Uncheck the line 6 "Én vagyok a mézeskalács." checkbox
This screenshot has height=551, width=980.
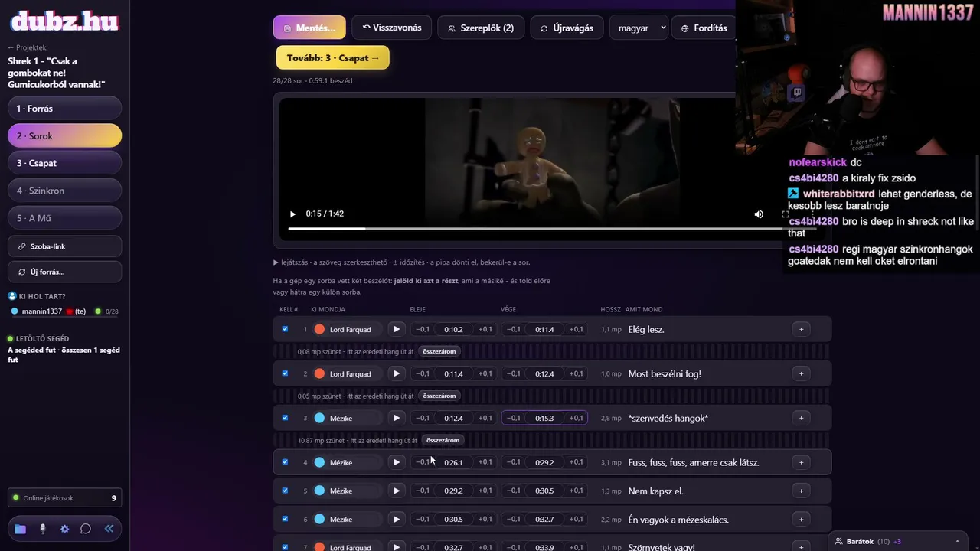(285, 519)
